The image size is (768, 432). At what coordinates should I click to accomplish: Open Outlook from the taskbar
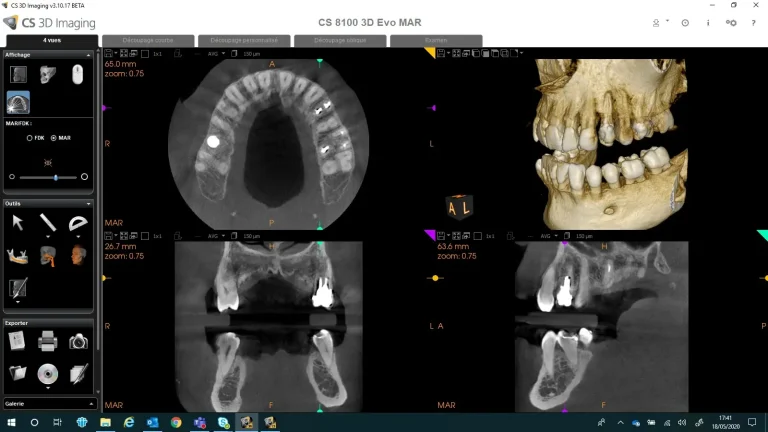(152, 422)
